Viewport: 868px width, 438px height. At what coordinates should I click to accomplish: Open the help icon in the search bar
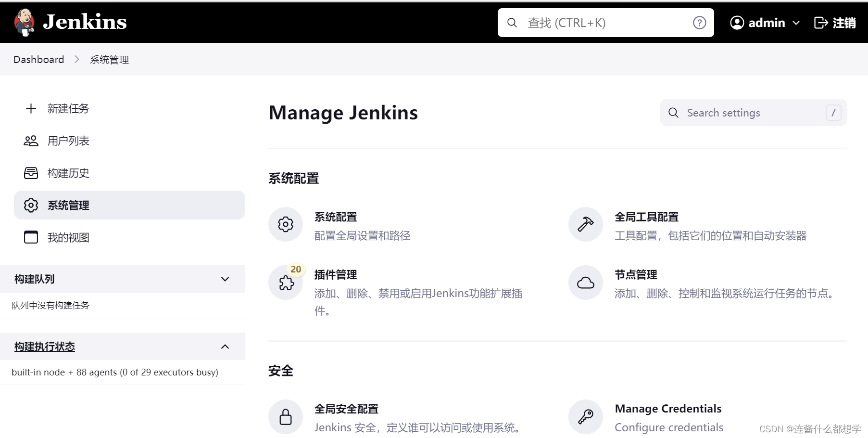[699, 22]
